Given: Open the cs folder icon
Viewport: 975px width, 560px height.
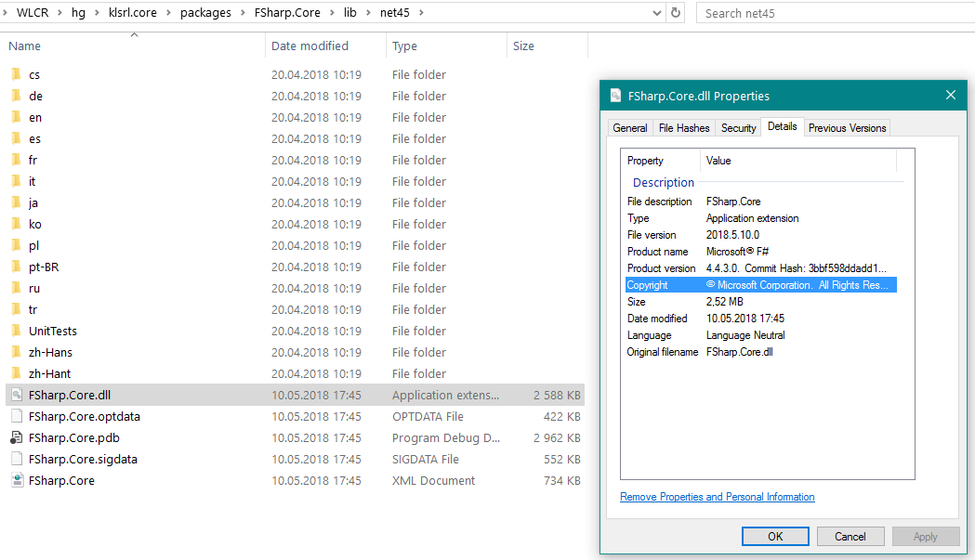Looking at the screenshot, I should tap(17, 74).
